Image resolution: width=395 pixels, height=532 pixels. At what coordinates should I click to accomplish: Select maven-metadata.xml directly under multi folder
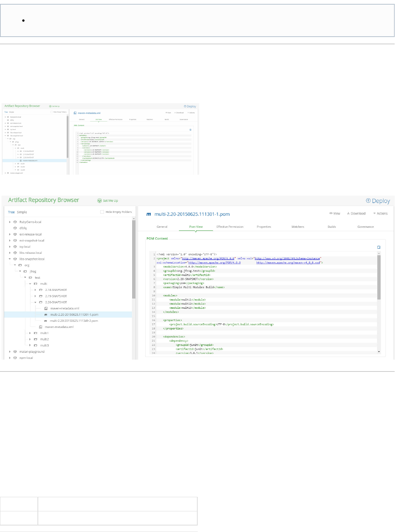(59, 327)
